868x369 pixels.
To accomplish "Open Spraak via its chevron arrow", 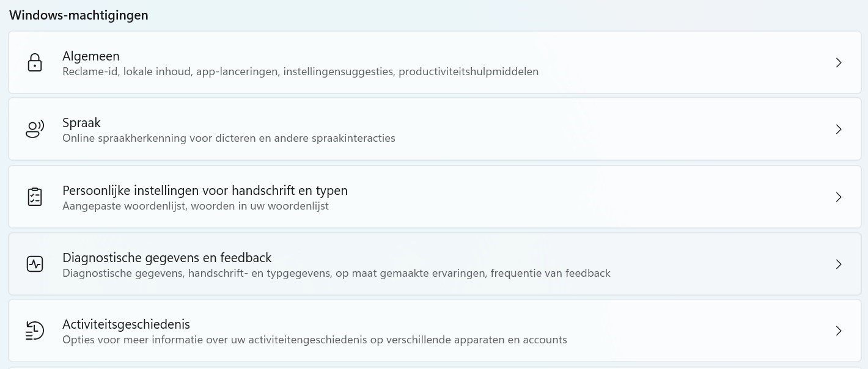I will point(839,130).
